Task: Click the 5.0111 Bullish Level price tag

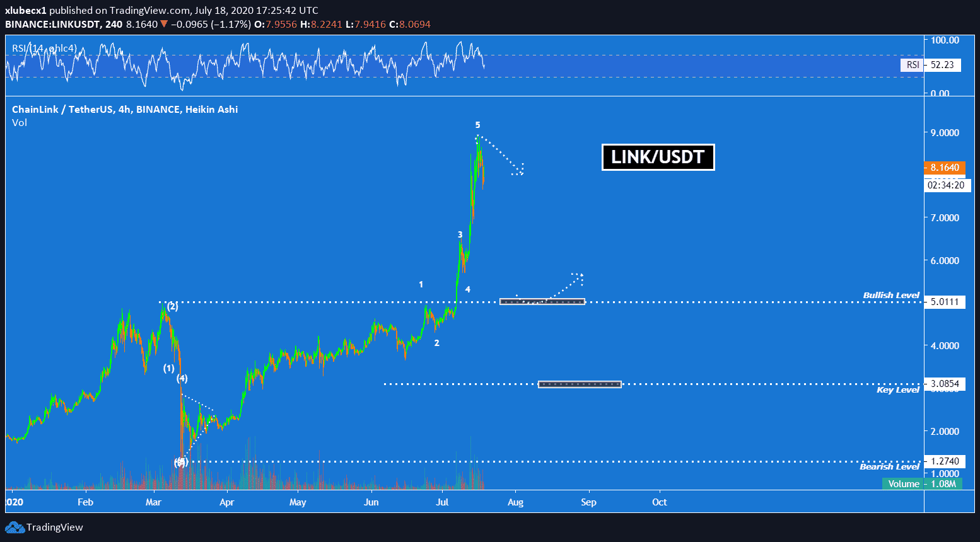Action: pyautogui.click(x=944, y=302)
